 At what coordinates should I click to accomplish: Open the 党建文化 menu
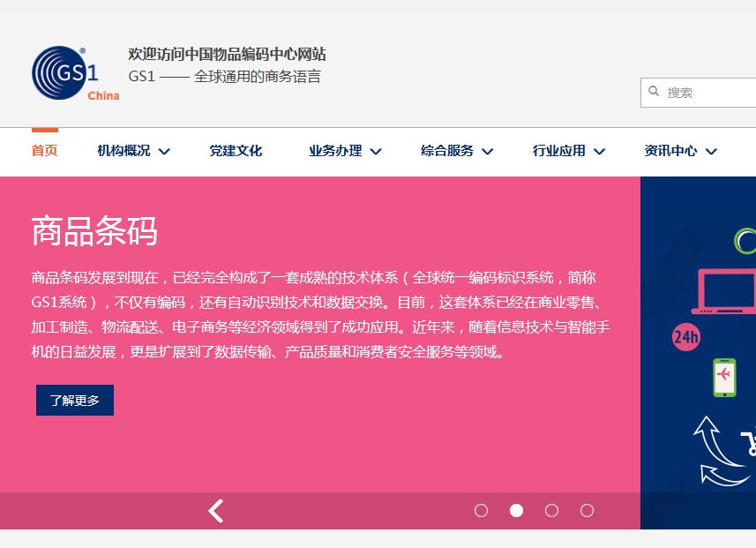point(236,151)
